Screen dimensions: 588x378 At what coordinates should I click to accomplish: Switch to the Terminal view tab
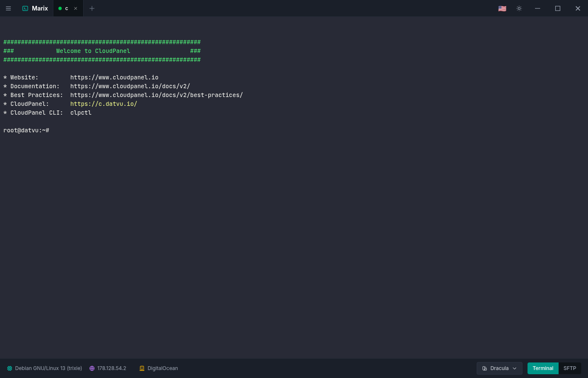pos(543,368)
